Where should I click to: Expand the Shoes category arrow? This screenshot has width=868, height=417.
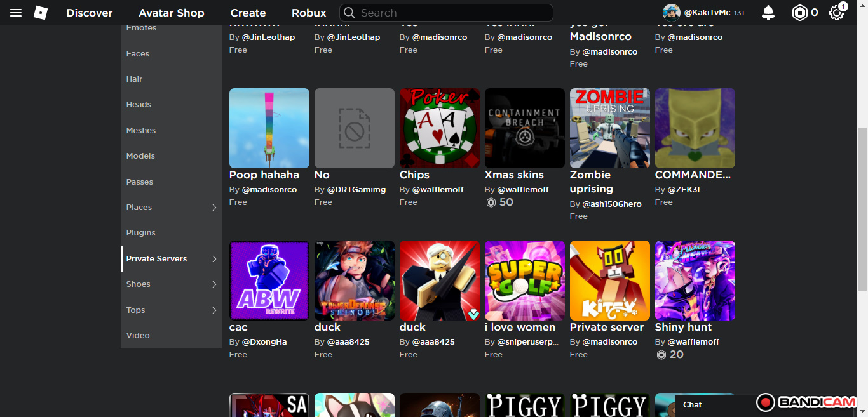tap(214, 284)
